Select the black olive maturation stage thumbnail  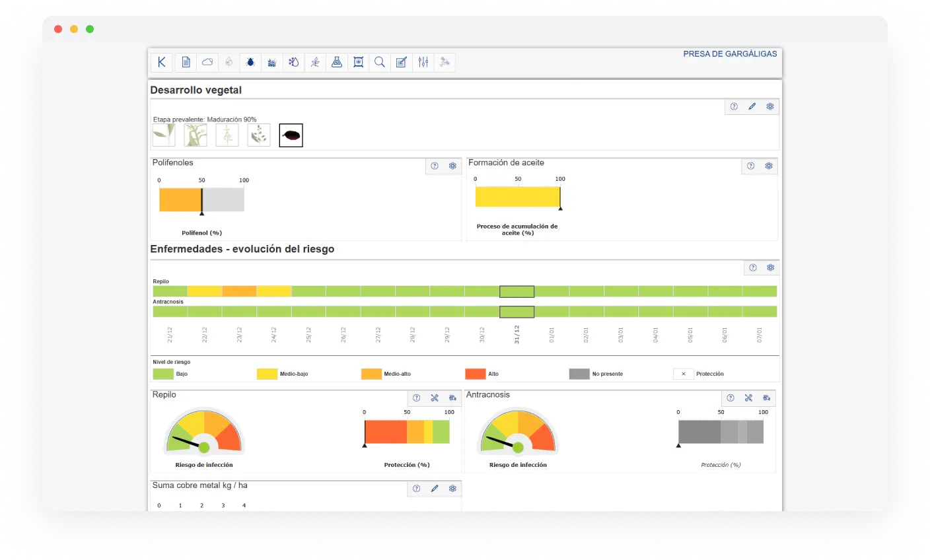(x=291, y=135)
